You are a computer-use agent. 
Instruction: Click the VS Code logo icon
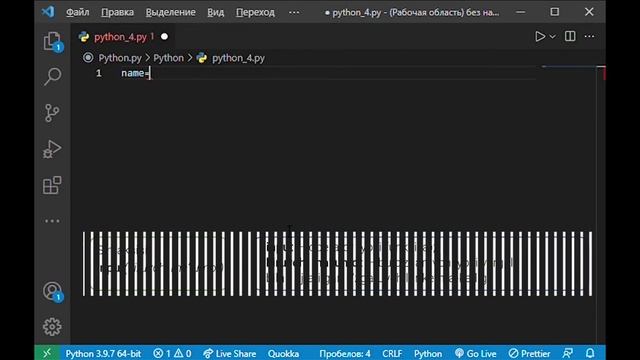pyautogui.click(x=48, y=12)
